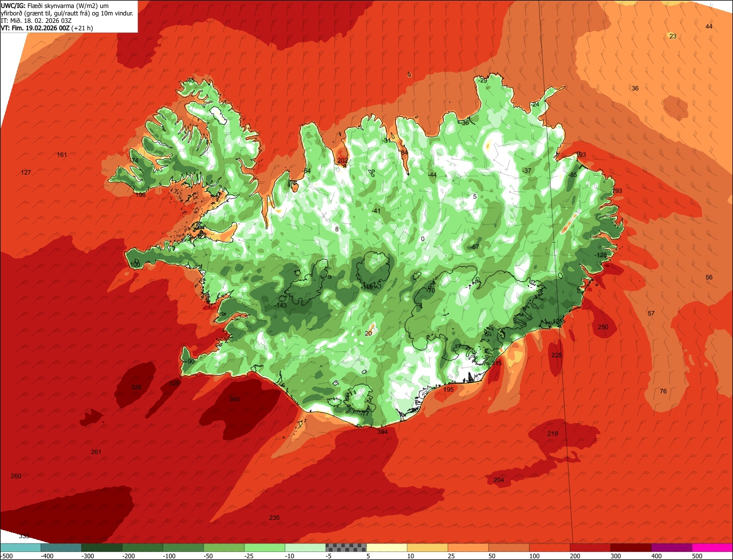The image size is (733, 560).
Task: Pick the pale yellow legend swatch between 5 and 10
Action: point(386,547)
